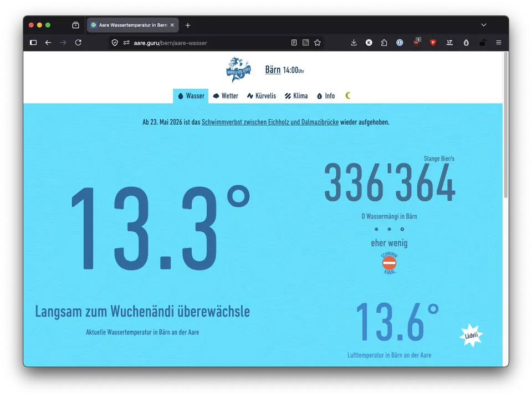Open the Schwimmverbot zwischen Eichholz und Dalmazibrücke link
This screenshot has width=532, height=397.
tap(270, 122)
